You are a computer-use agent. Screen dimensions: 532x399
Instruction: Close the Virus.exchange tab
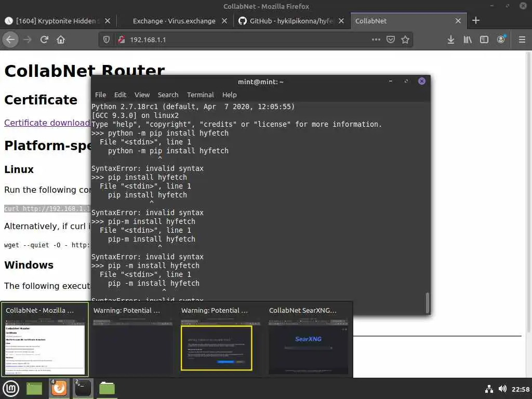click(224, 21)
